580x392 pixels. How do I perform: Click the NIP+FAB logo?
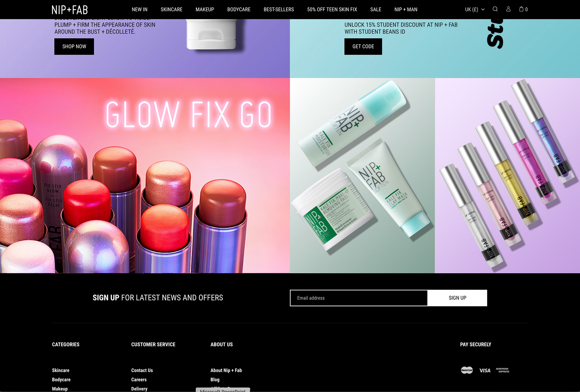(69, 10)
